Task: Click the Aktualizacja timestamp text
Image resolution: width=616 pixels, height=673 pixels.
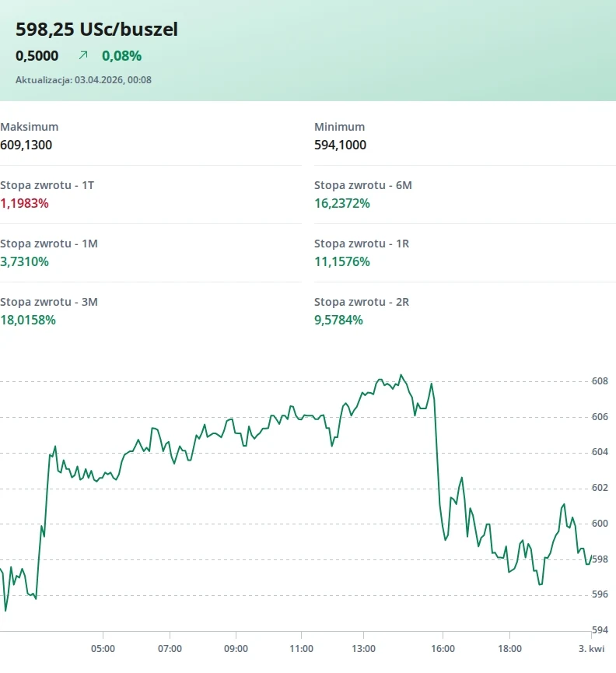Action: pos(83,79)
